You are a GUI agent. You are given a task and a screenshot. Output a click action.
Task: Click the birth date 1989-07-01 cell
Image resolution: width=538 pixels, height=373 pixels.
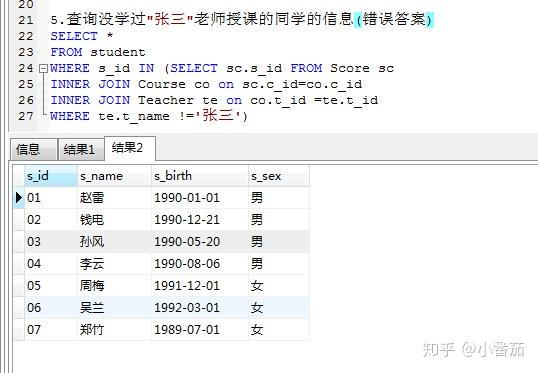200,329
